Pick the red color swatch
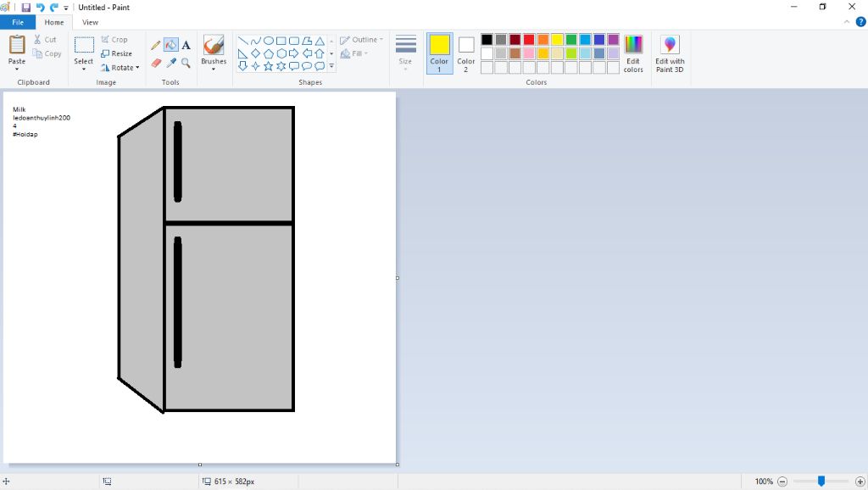Viewport: 868px width, 490px height. pyautogui.click(x=529, y=39)
